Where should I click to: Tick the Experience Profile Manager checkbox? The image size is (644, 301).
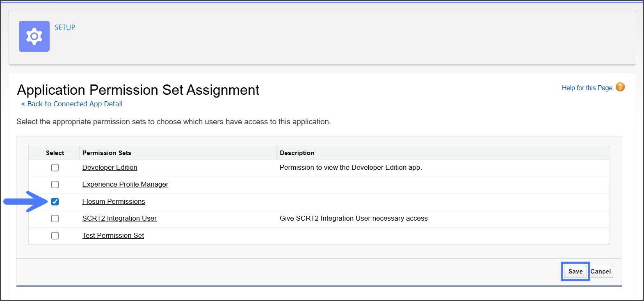click(x=55, y=185)
